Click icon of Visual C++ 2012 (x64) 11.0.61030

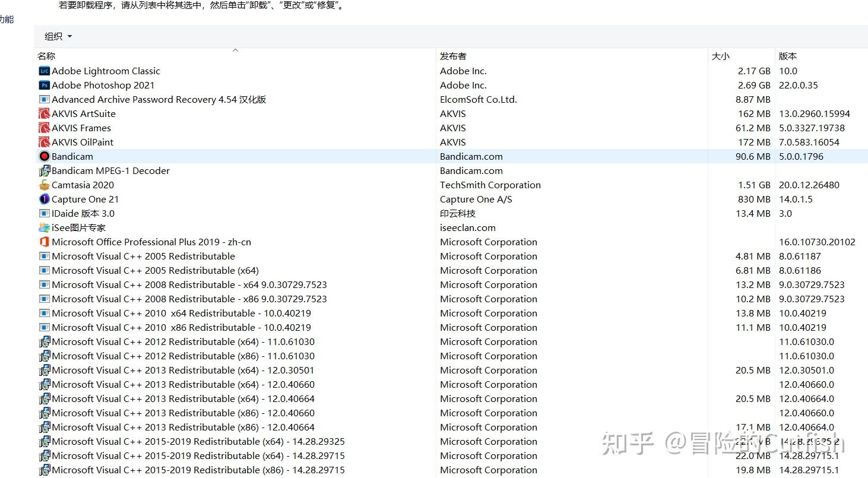click(44, 341)
